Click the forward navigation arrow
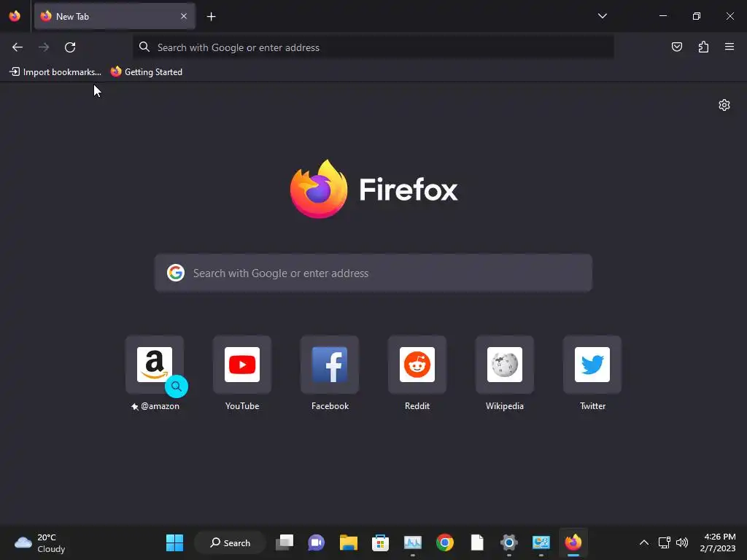 [x=44, y=47]
